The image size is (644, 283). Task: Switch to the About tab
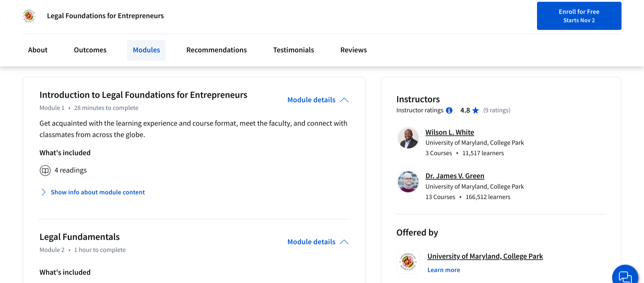point(38,50)
